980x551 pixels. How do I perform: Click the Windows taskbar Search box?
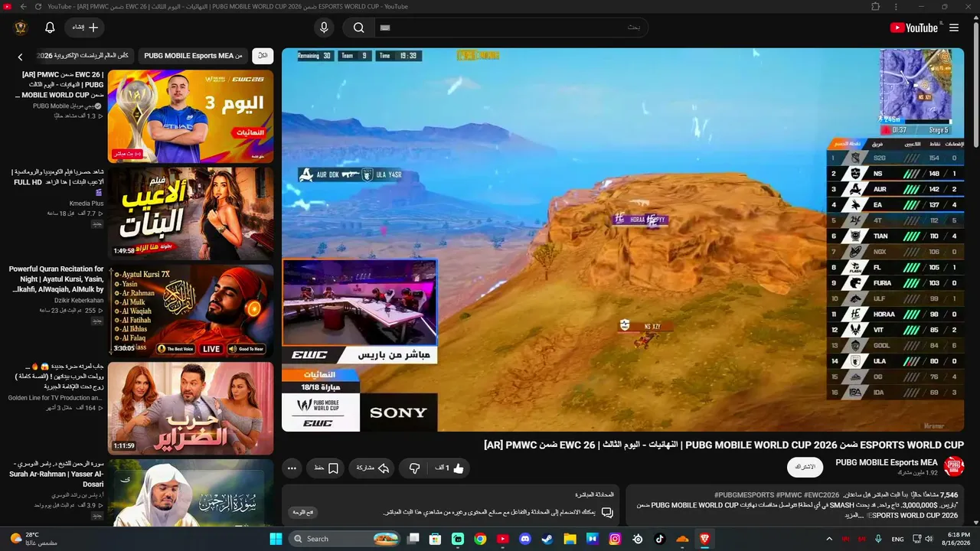[346, 539]
